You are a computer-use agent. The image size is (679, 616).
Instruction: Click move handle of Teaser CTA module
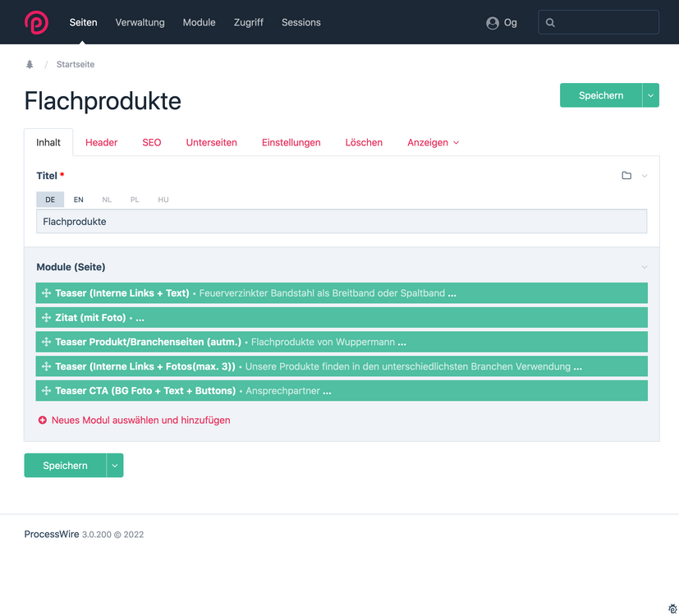point(46,391)
